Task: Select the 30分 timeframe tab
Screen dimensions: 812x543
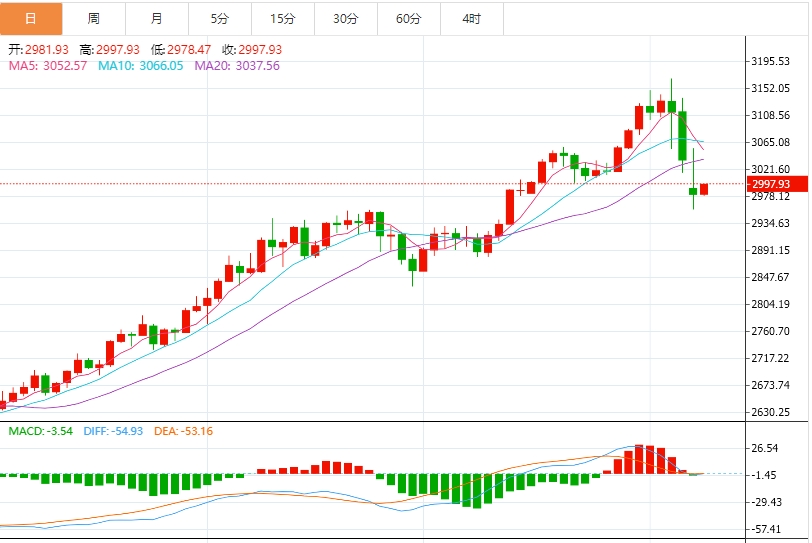Action: click(346, 19)
